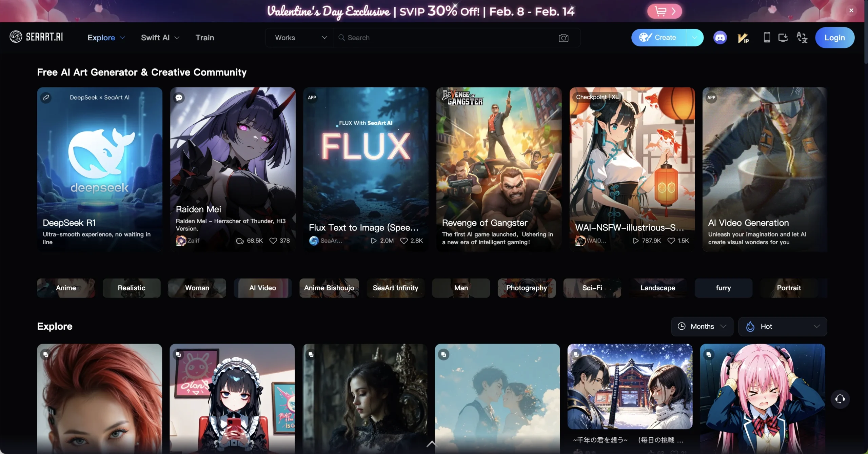The width and height of the screenshot is (868, 454).
Task: Open the mobile app download icon
Action: (767, 37)
